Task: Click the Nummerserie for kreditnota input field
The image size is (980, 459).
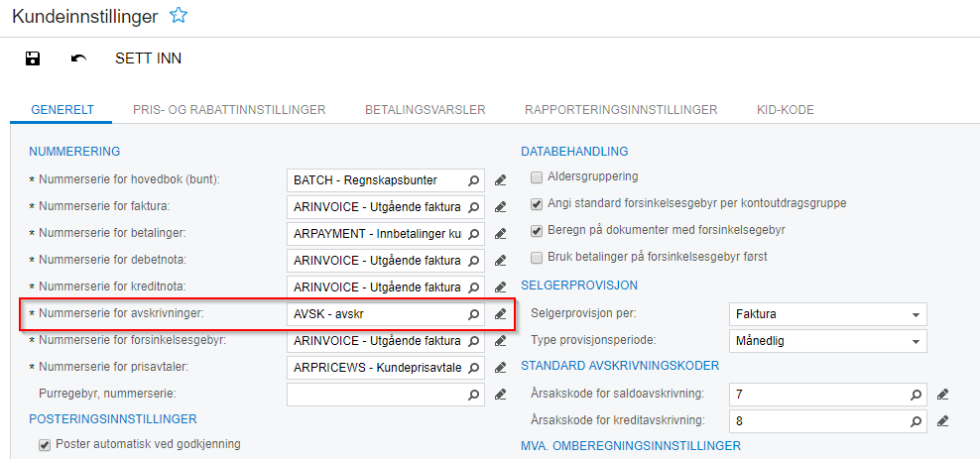Action: [x=386, y=287]
